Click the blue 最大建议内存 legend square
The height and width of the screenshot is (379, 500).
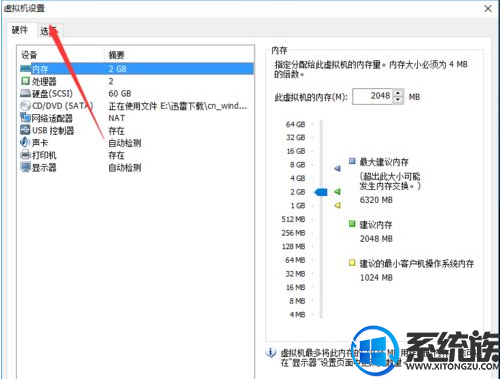pyautogui.click(x=352, y=161)
